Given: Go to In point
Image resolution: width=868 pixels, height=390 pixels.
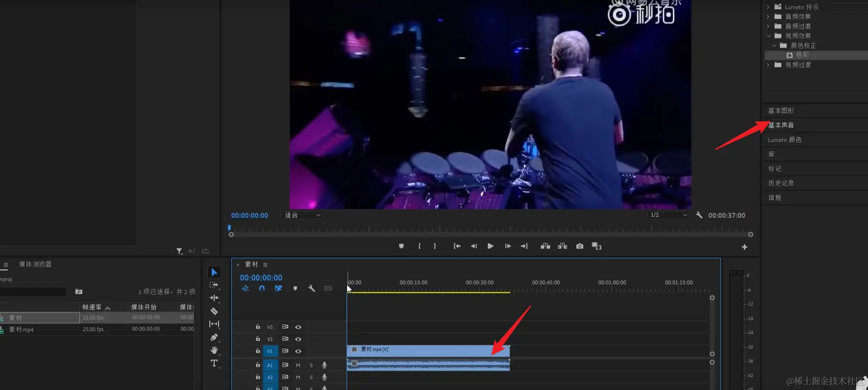Looking at the screenshot, I should click(457, 246).
